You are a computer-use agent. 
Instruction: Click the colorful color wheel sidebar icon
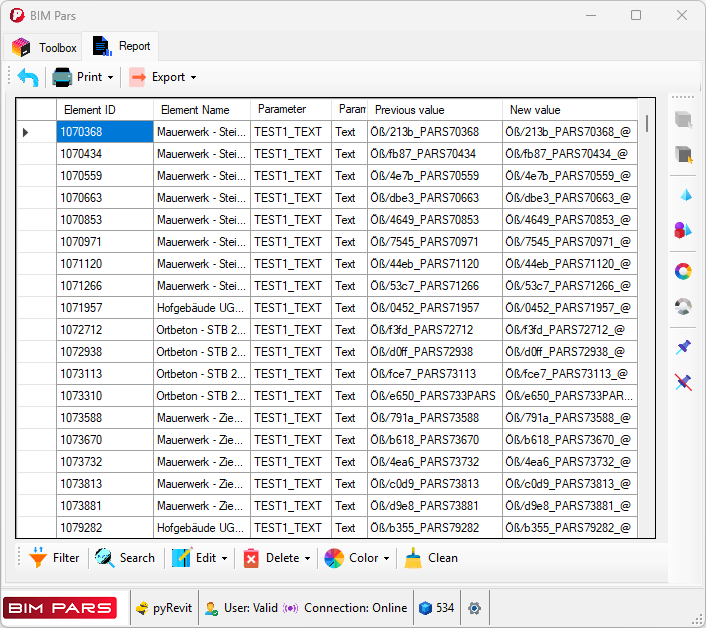coord(684,270)
